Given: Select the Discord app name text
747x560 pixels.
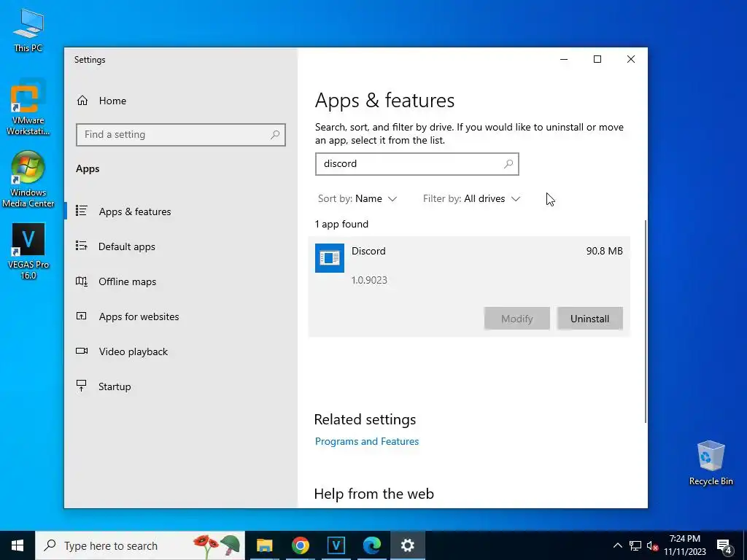Looking at the screenshot, I should click(x=368, y=251).
